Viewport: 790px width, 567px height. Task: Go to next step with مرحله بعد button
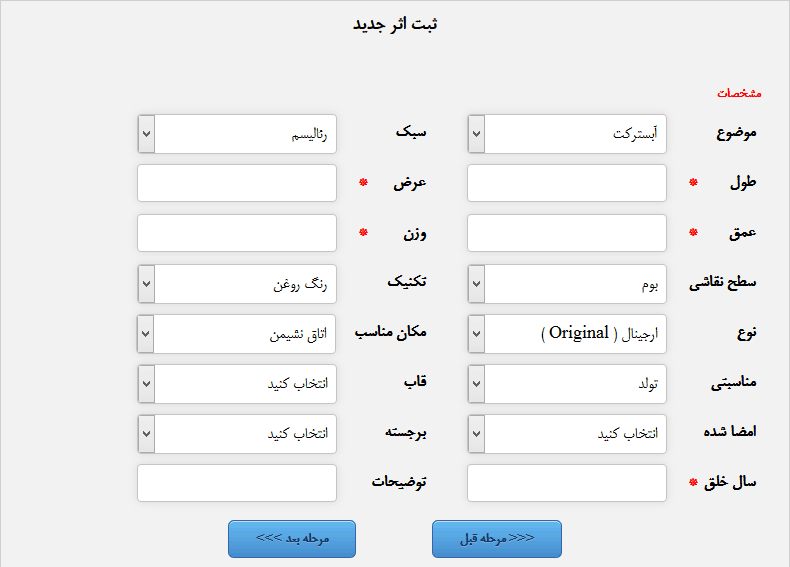click(292, 539)
